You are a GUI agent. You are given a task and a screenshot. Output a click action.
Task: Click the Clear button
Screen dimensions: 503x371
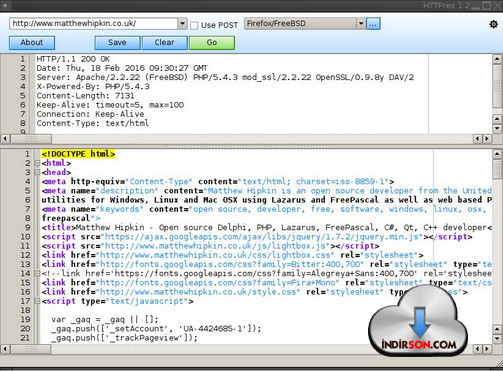coord(165,43)
